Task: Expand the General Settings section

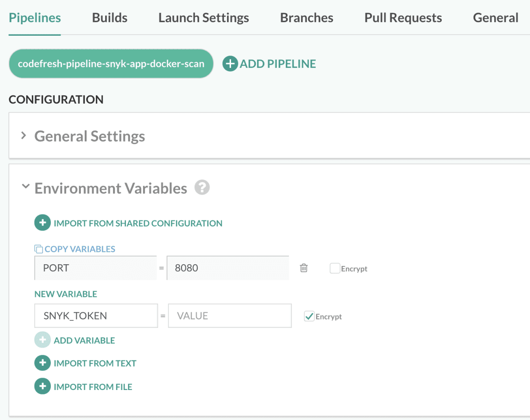Action: point(24,135)
